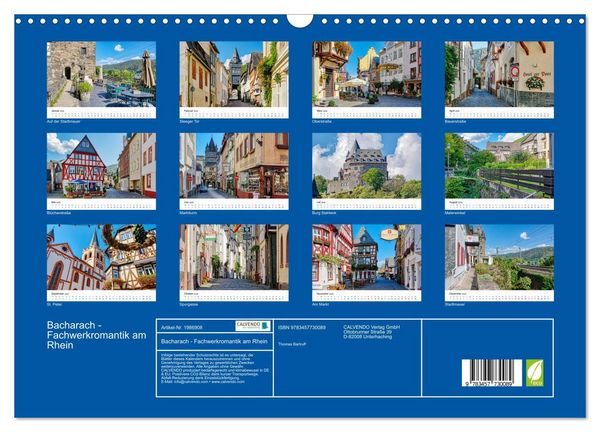Open the Spurgasse narrow lane photo
This screenshot has width=600, height=432.
point(234,257)
